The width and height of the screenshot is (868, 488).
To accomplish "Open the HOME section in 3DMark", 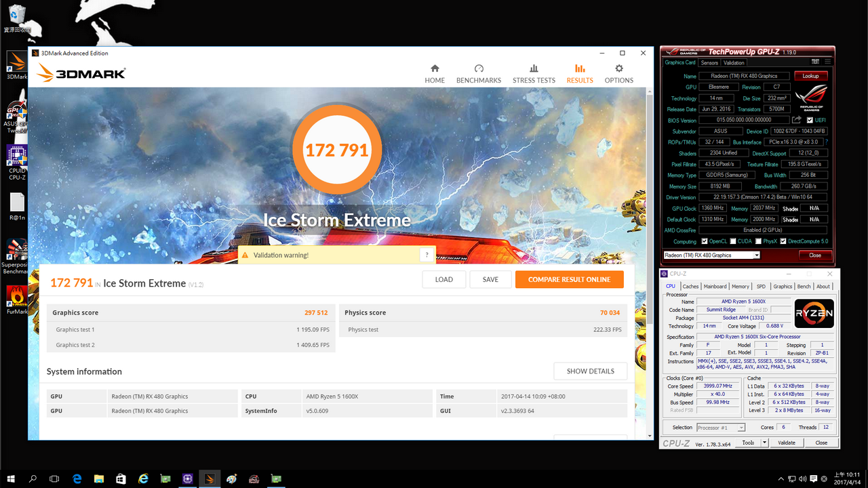I will (x=435, y=74).
